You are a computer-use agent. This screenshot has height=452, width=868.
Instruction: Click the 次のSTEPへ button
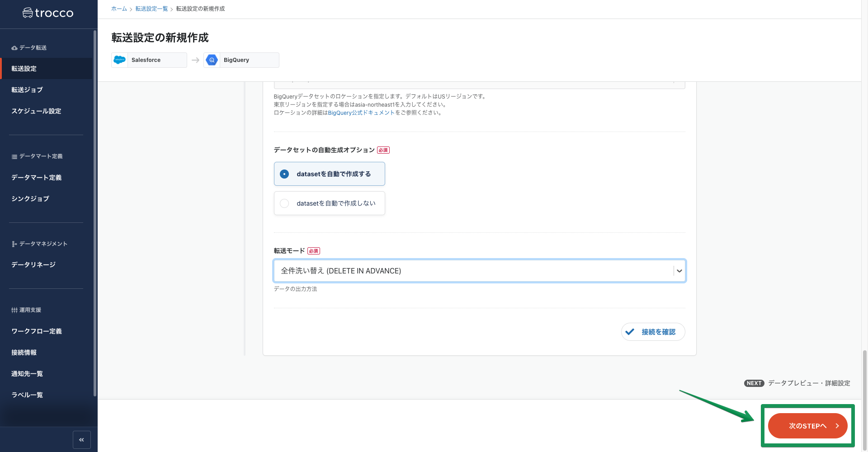click(807, 426)
